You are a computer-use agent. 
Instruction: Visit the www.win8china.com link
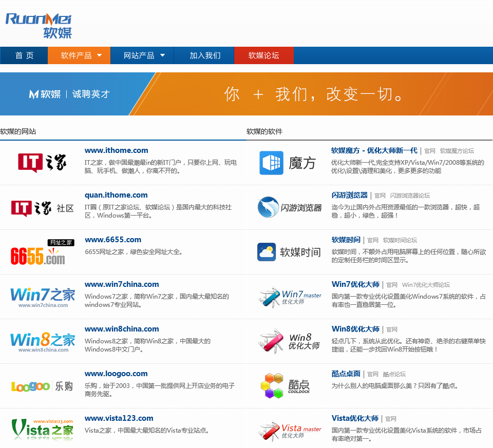(x=122, y=329)
